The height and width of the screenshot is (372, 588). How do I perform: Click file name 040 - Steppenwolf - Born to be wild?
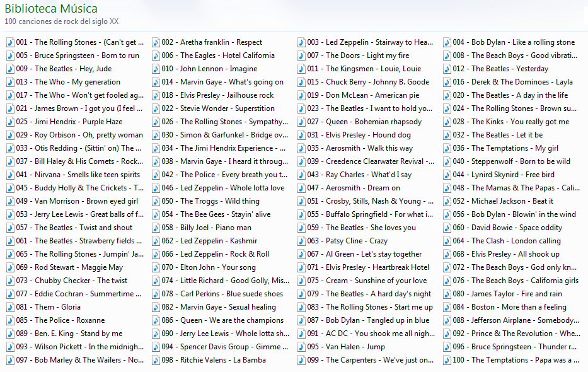pyautogui.click(x=512, y=161)
